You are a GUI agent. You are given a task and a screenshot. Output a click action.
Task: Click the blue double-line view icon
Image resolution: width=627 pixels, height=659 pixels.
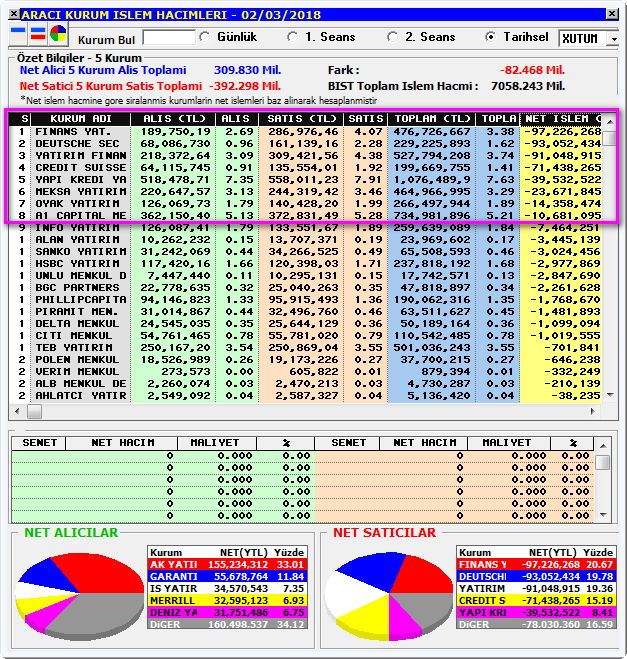point(18,34)
